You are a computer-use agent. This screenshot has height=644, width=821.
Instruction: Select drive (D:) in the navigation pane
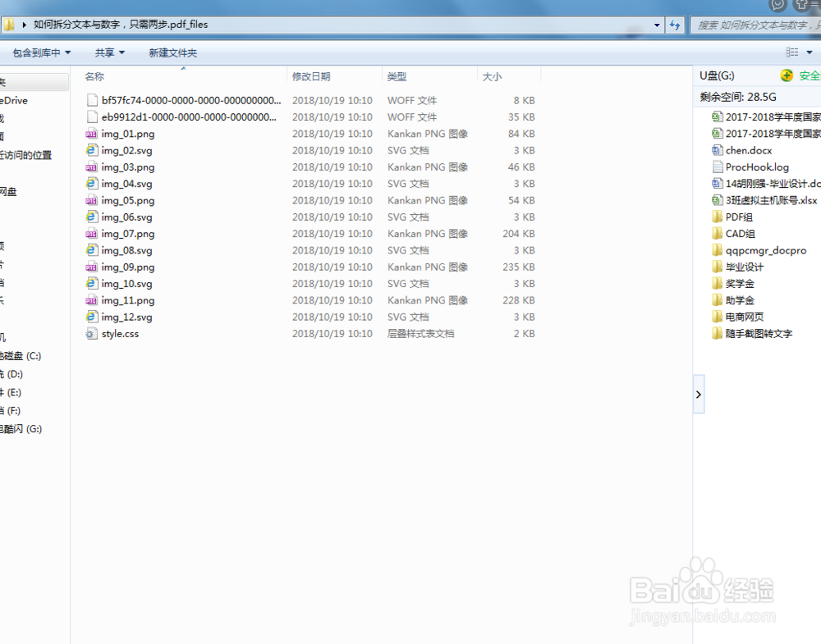click(11, 374)
